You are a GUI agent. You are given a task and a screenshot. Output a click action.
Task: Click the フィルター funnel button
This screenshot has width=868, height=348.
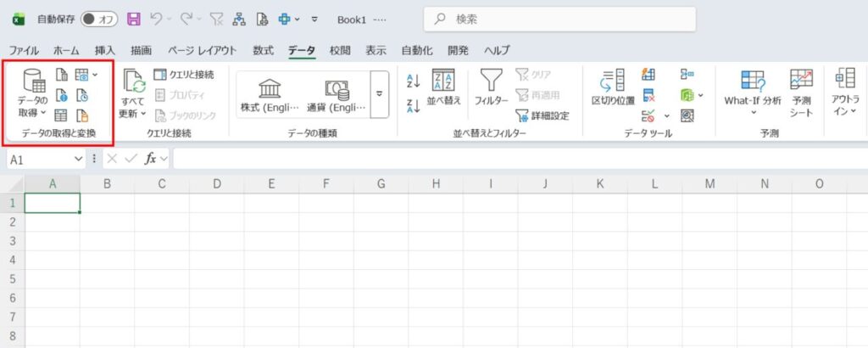pos(491,87)
